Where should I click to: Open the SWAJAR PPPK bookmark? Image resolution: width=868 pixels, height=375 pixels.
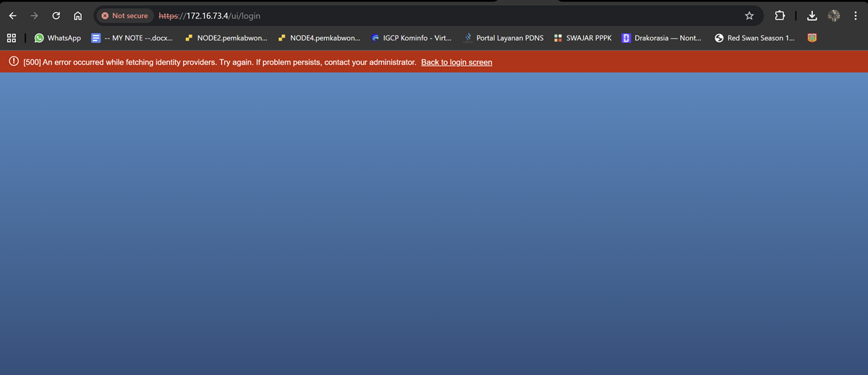tap(584, 38)
